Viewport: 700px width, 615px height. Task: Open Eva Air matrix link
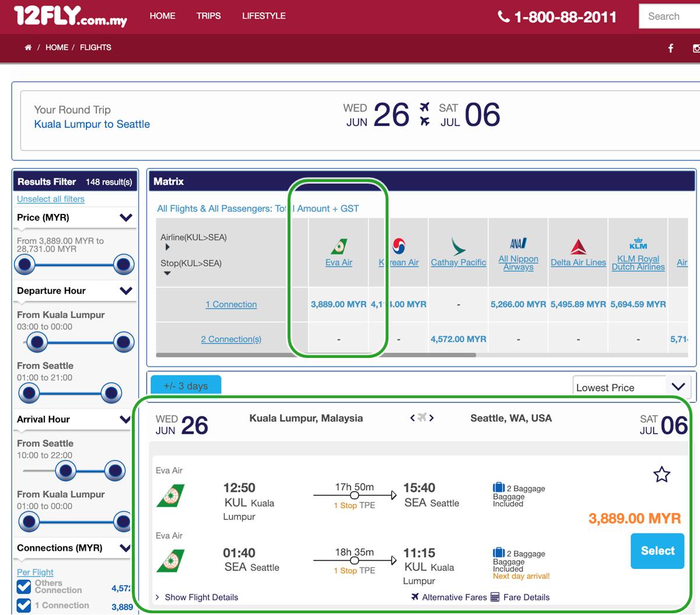[338, 262]
